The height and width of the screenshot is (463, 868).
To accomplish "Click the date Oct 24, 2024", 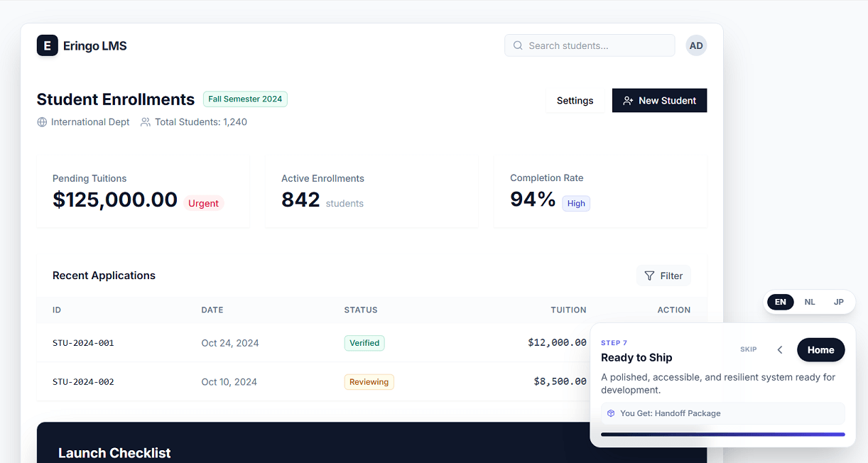I will tap(230, 343).
